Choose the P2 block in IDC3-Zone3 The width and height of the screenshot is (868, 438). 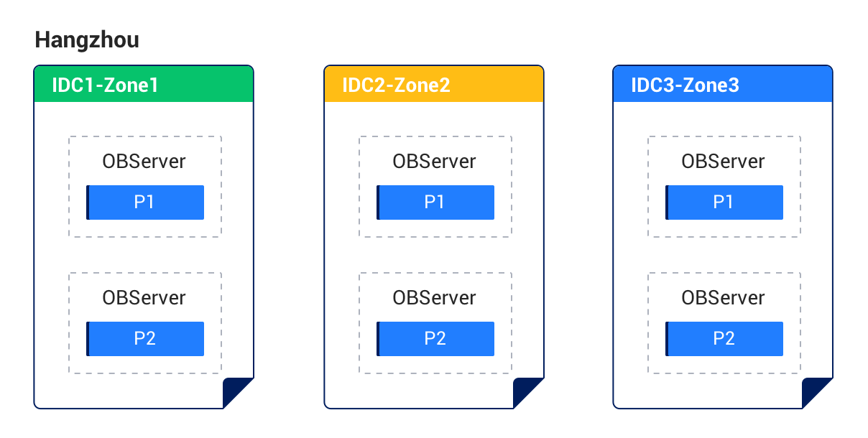coord(724,339)
